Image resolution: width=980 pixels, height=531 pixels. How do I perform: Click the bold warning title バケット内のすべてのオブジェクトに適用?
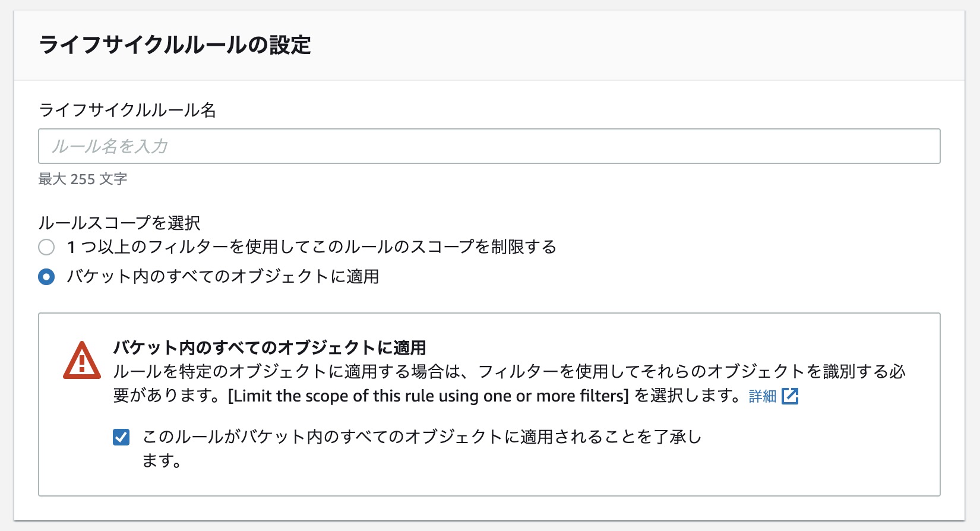pyautogui.click(x=270, y=347)
